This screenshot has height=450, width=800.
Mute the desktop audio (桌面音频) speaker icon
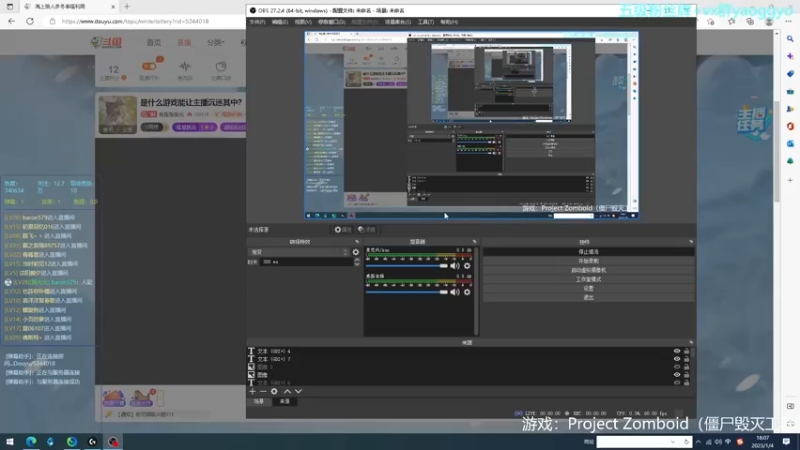455,292
